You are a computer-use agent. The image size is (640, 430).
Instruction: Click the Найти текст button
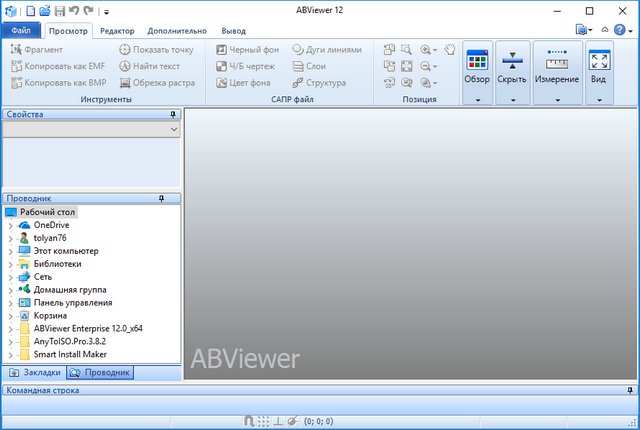(x=152, y=66)
